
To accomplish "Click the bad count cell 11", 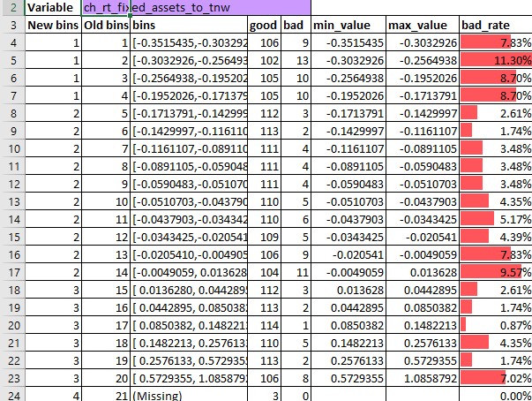I will tap(296, 272).
